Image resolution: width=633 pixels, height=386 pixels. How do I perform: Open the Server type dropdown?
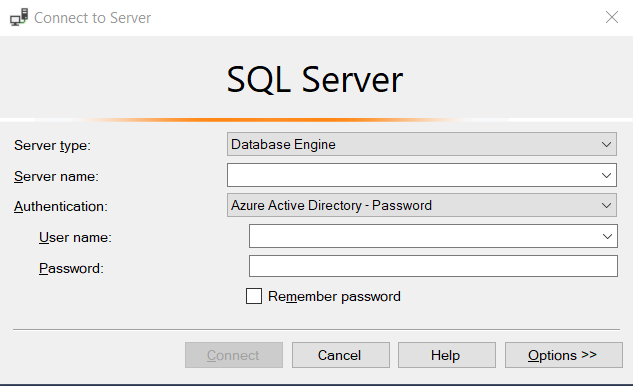tap(422, 144)
